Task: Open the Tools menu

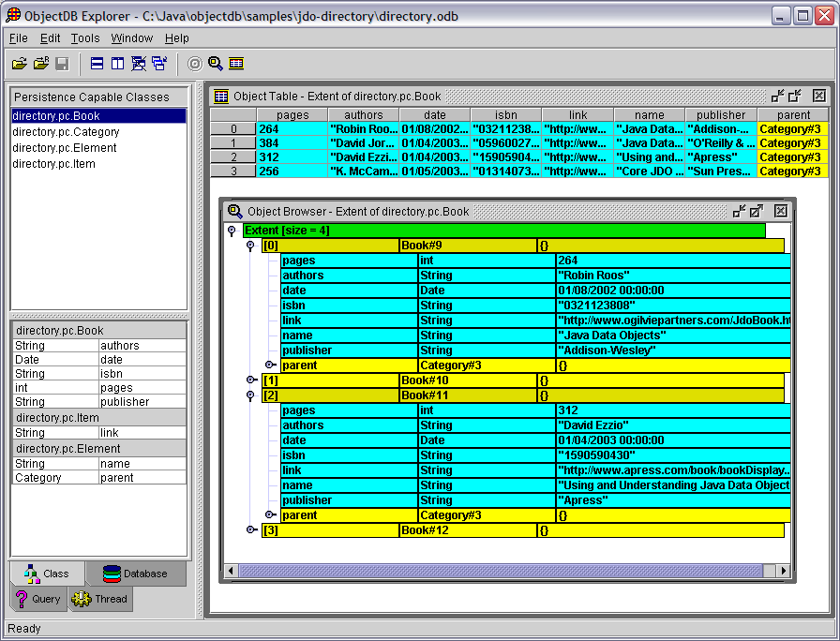Action: tap(85, 38)
